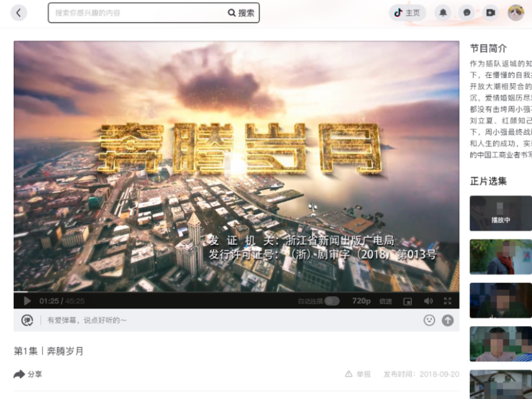532x399 pixels.
Task: Report the video via 举报
Action: click(x=358, y=374)
